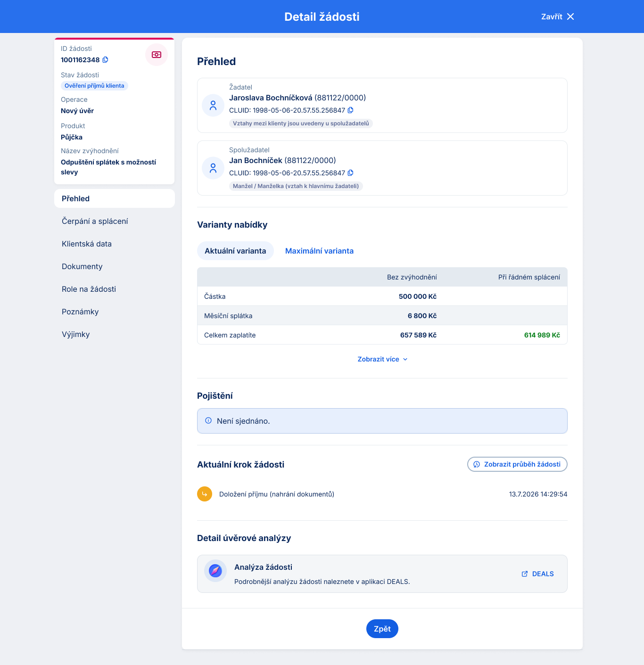Click the Při řádném splacení column header
644x665 pixels.
point(529,277)
